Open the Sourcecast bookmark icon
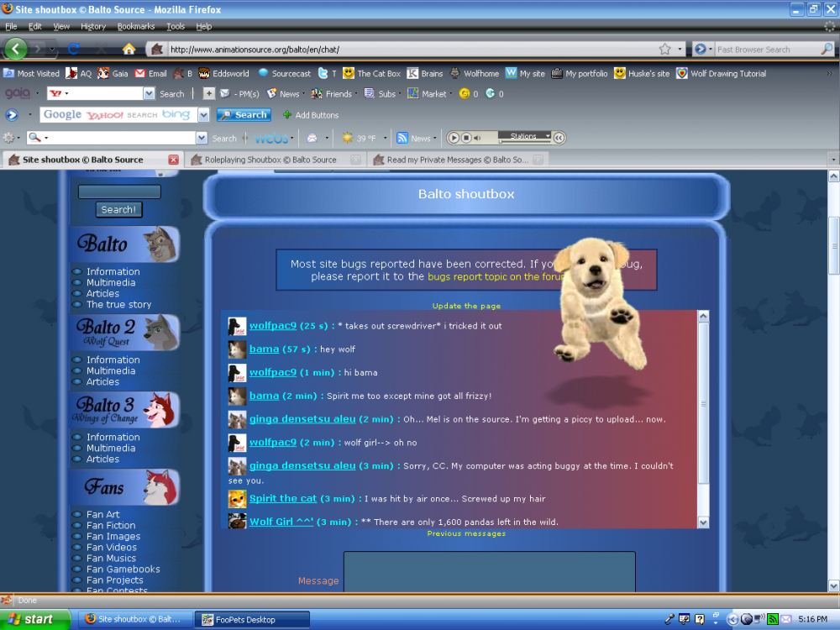This screenshot has width=840, height=630. [263, 73]
